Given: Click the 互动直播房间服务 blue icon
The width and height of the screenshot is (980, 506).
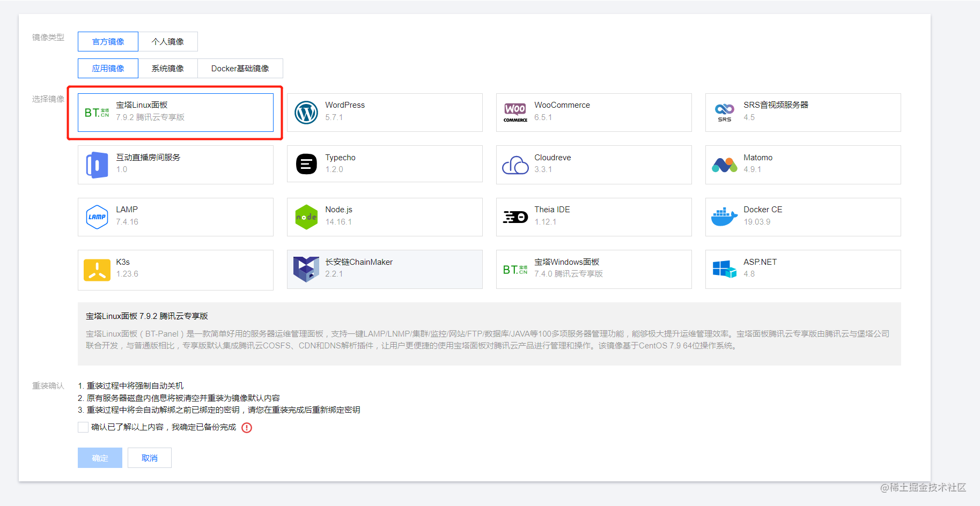Looking at the screenshot, I should pyautogui.click(x=97, y=165).
